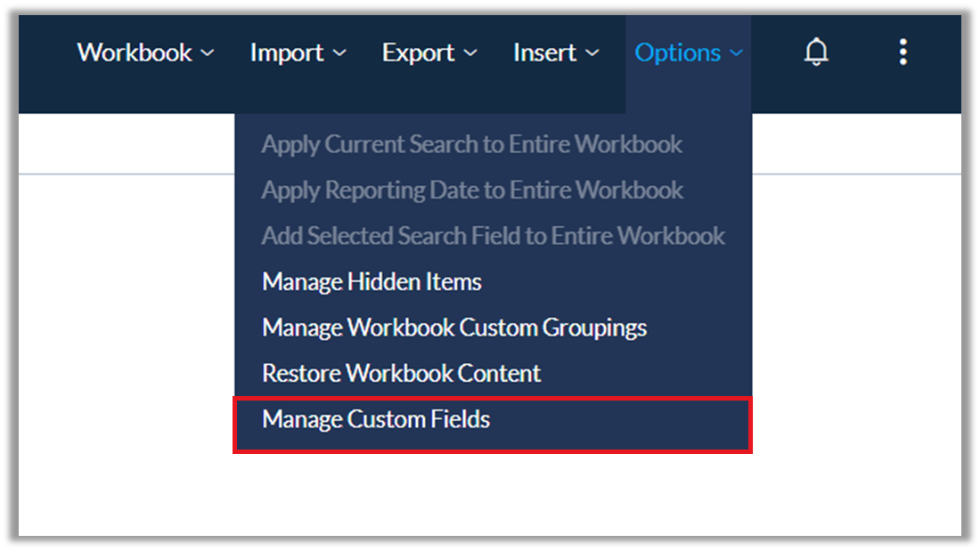Expand the chevron next to Workbook
This screenshot has height=551, width=980.
click(208, 53)
